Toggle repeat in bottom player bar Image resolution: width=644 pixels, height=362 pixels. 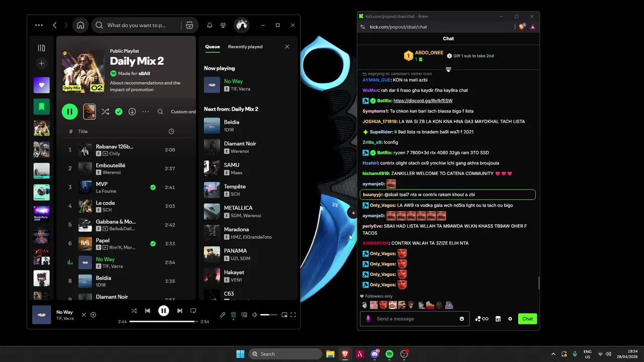(193, 311)
